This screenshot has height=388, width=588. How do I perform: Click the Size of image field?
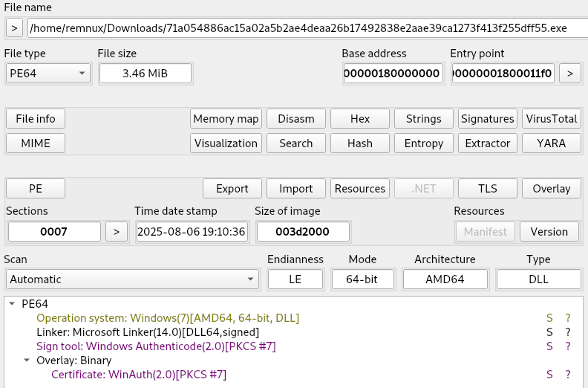pyautogui.click(x=303, y=231)
